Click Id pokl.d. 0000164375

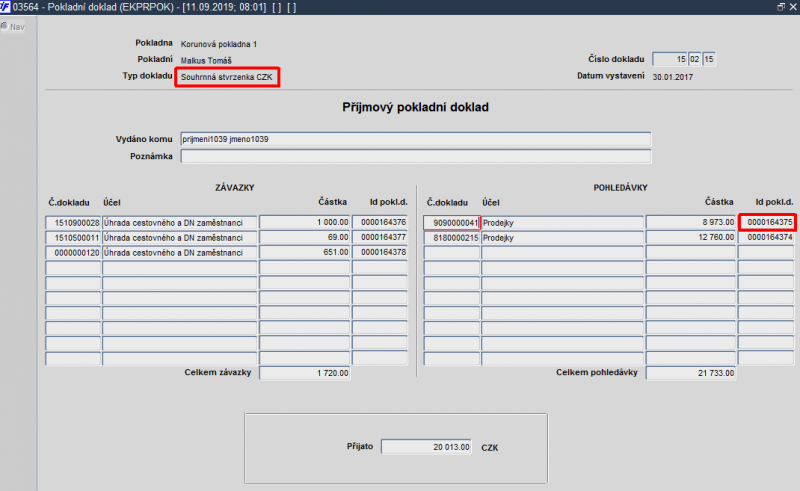(x=767, y=223)
